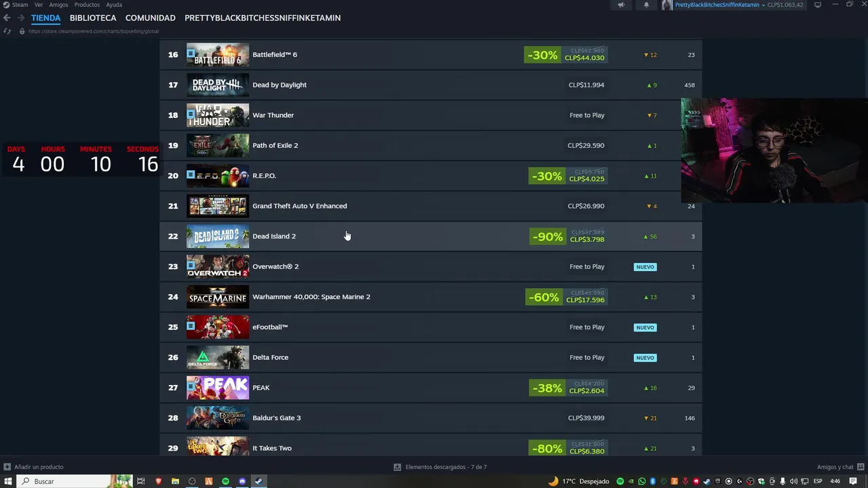Expand the account name dropdown arrow
The width and height of the screenshot is (868, 488).
tap(763, 5)
